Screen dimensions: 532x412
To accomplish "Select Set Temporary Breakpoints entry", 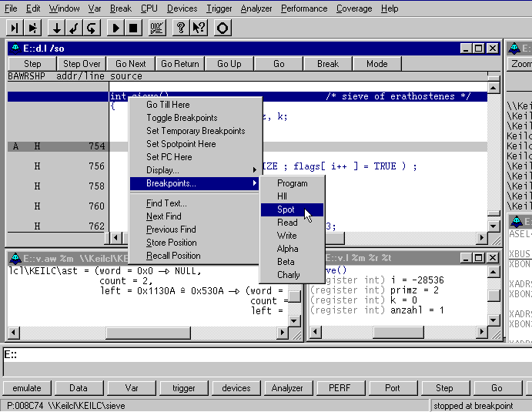I will 195,131.
